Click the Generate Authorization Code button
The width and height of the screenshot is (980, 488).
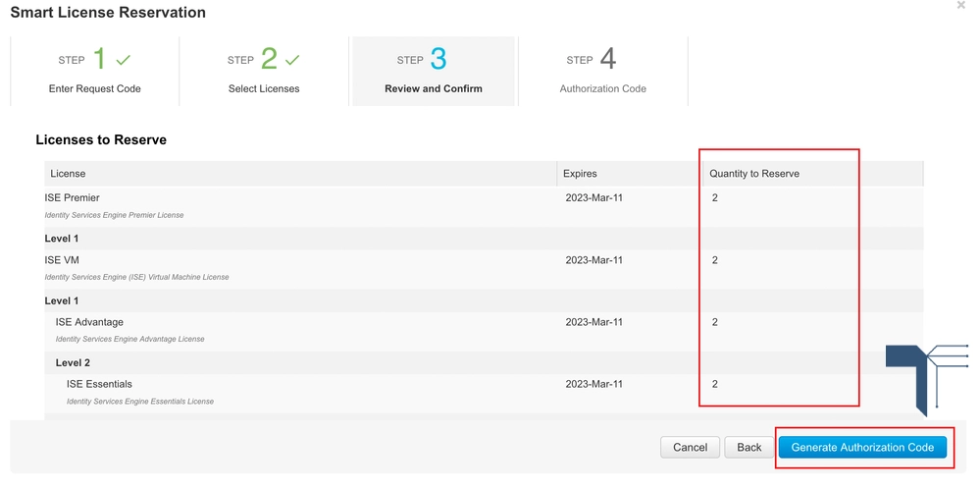coord(862,448)
